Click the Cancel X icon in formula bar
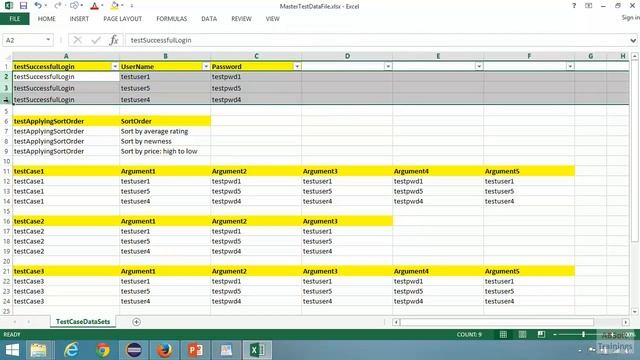The image size is (640, 360). click(x=77, y=40)
